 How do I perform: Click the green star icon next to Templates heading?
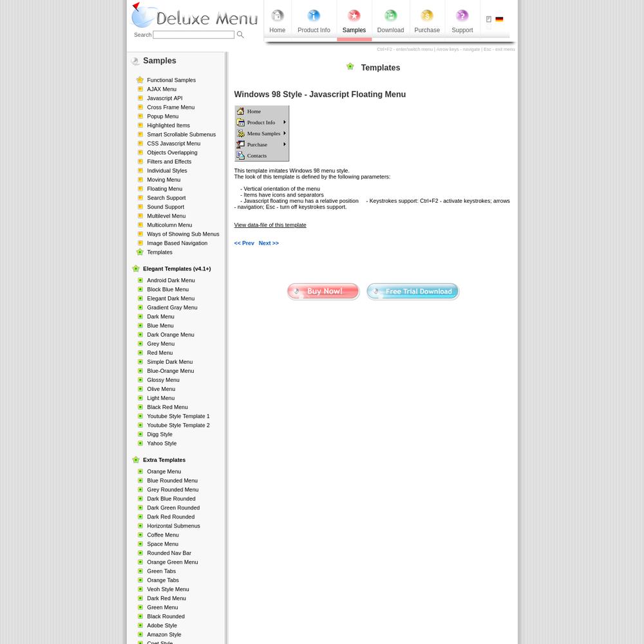click(350, 66)
